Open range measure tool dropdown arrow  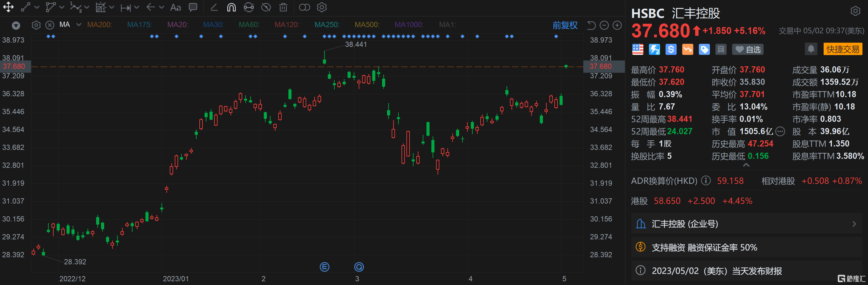pyautogui.click(x=137, y=7)
